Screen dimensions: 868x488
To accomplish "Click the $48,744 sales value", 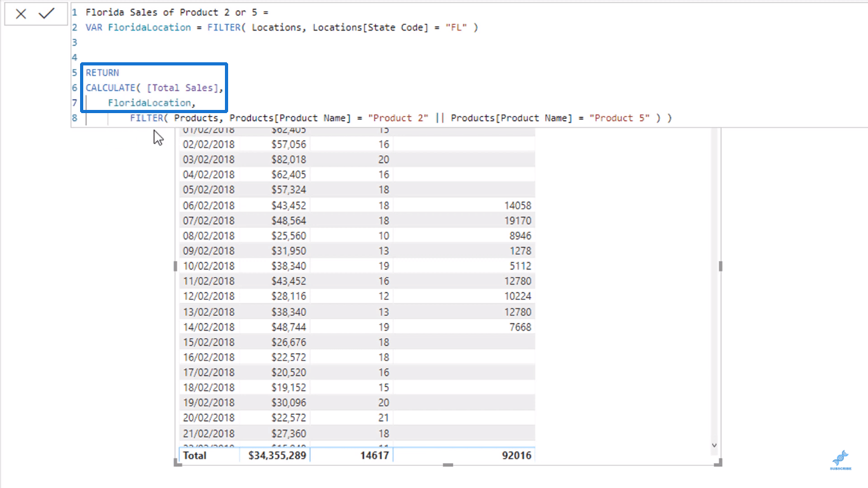I will (x=288, y=327).
